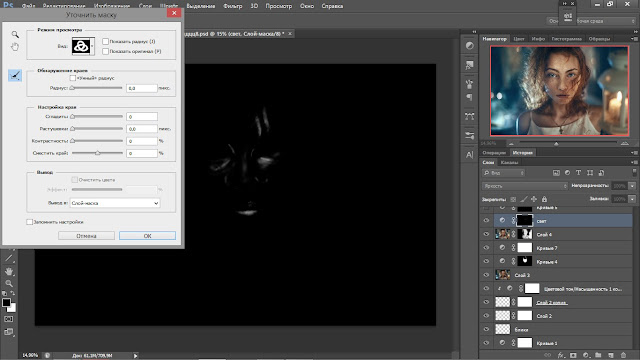Click the pixel layer filter icon
Viewport: 640px width, 360px height.
pyautogui.click(x=556, y=173)
